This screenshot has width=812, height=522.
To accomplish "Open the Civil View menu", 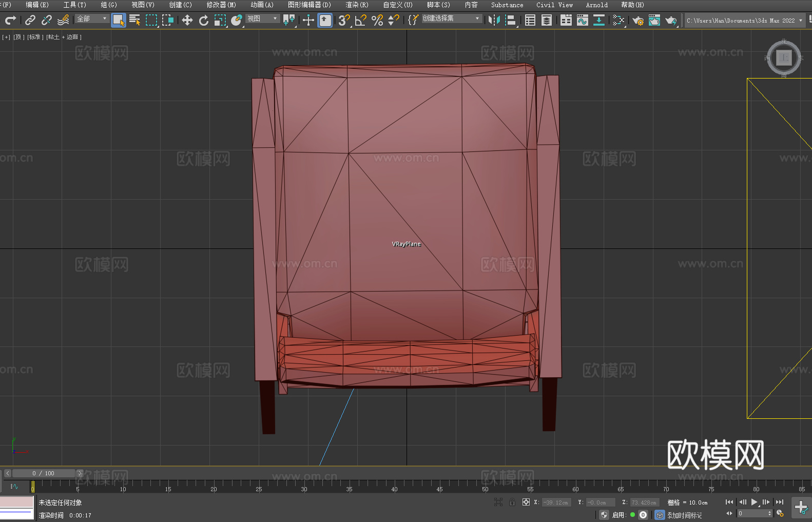I will click(x=555, y=5).
